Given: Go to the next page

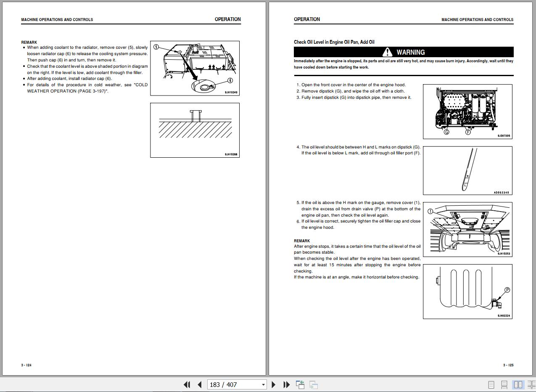Looking at the screenshot, I should click(274, 384).
